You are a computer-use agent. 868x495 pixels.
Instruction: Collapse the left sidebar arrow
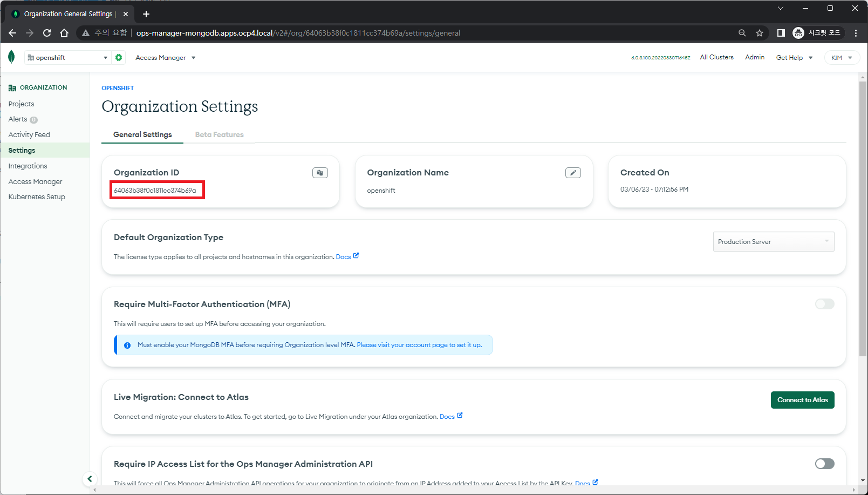pyautogui.click(x=90, y=479)
